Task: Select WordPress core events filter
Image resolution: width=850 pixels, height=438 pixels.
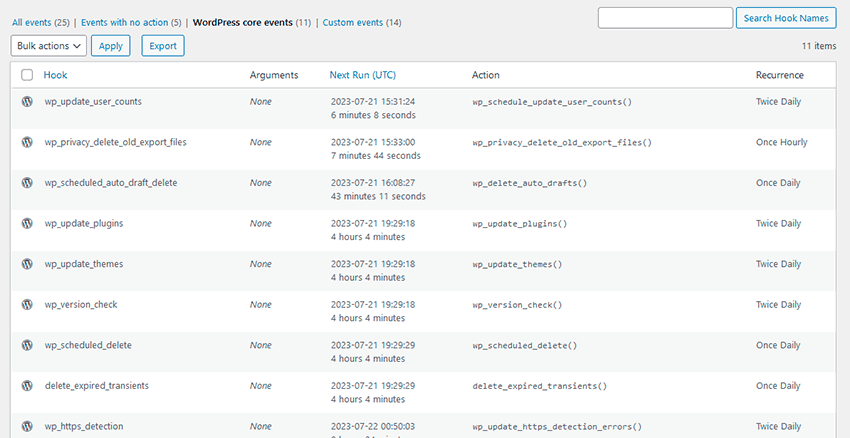Action: (243, 22)
